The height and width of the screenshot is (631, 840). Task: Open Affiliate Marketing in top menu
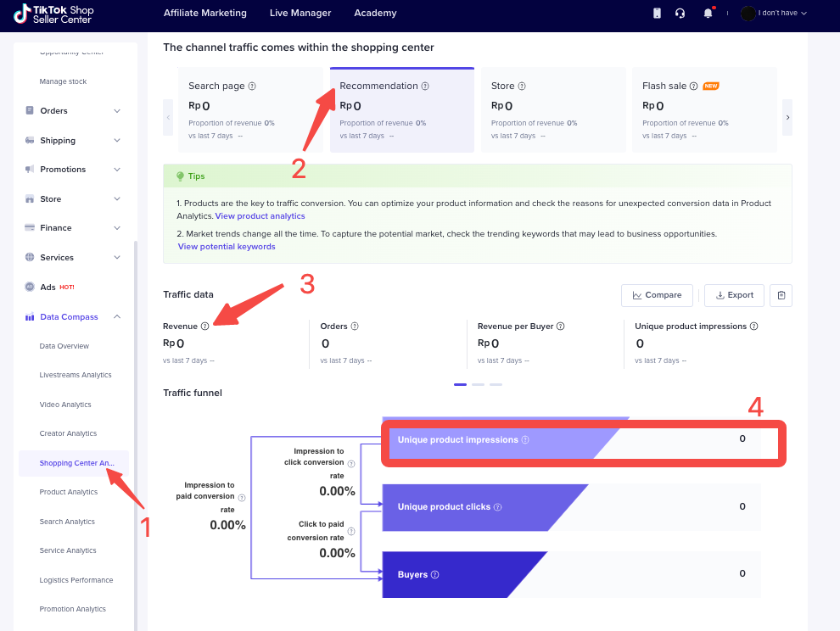point(204,14)
